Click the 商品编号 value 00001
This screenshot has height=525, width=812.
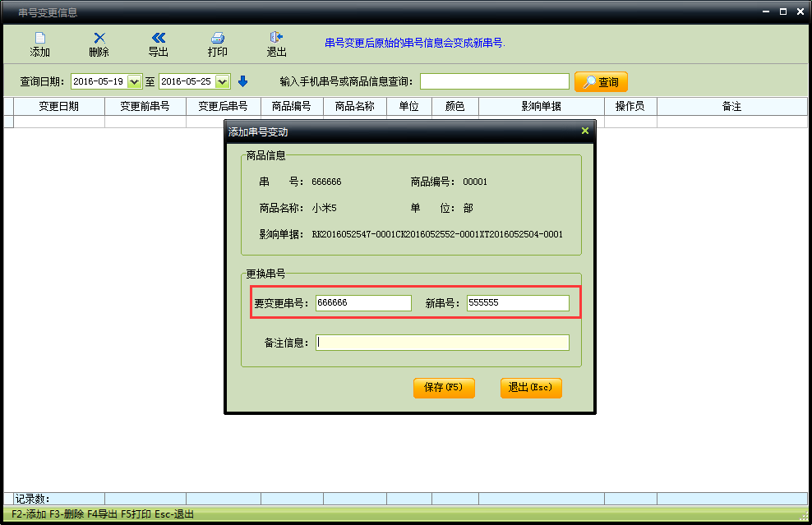point(475,182)
